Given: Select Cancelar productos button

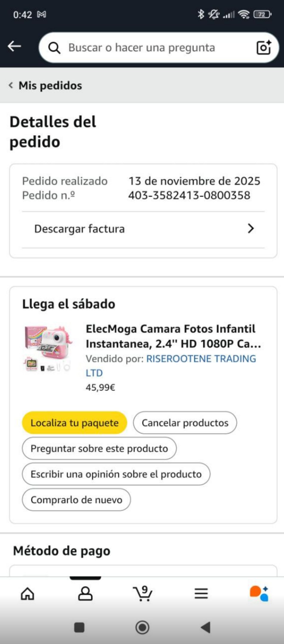Looking at the screenshot, I should [185, 423].
